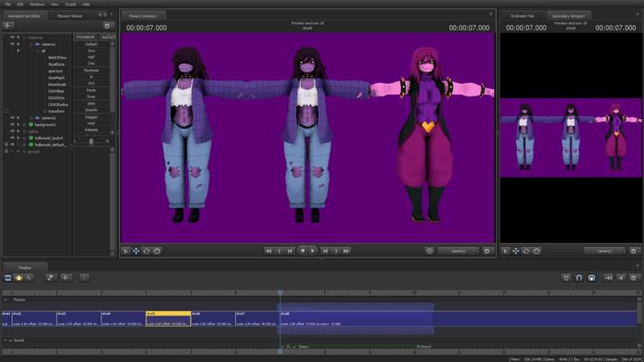Apply the Jitter procedural preset

click(x=91, y=104)
